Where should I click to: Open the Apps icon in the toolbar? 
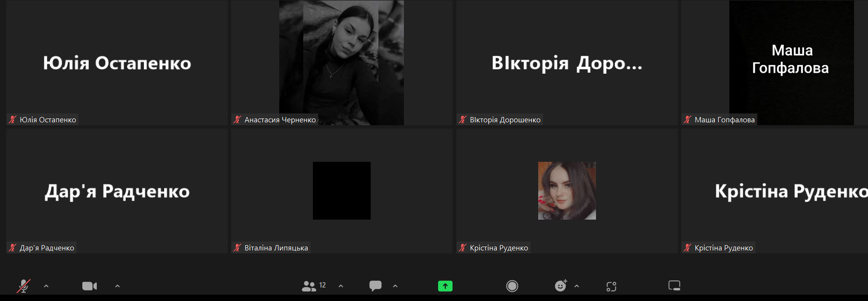point(611,287)
